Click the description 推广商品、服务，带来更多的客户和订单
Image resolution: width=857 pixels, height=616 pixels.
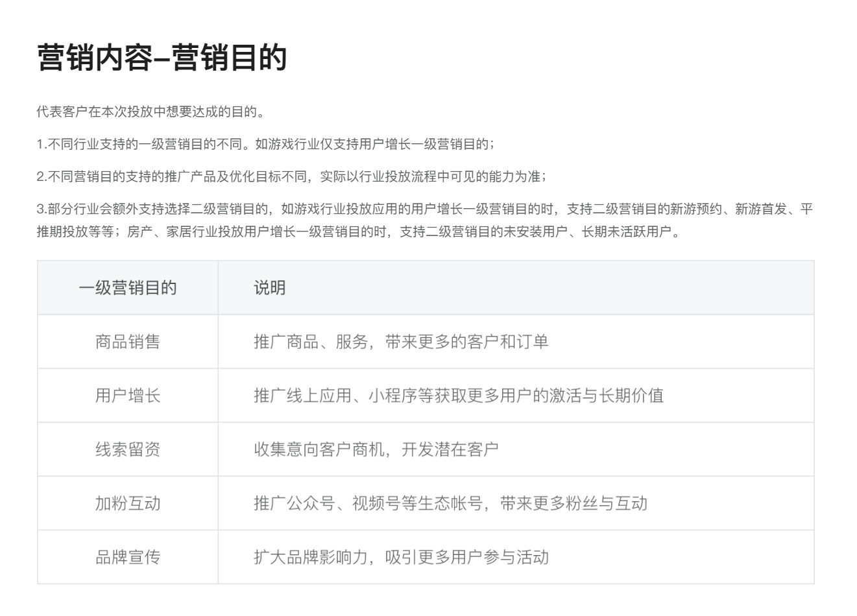tap(401, 342)
